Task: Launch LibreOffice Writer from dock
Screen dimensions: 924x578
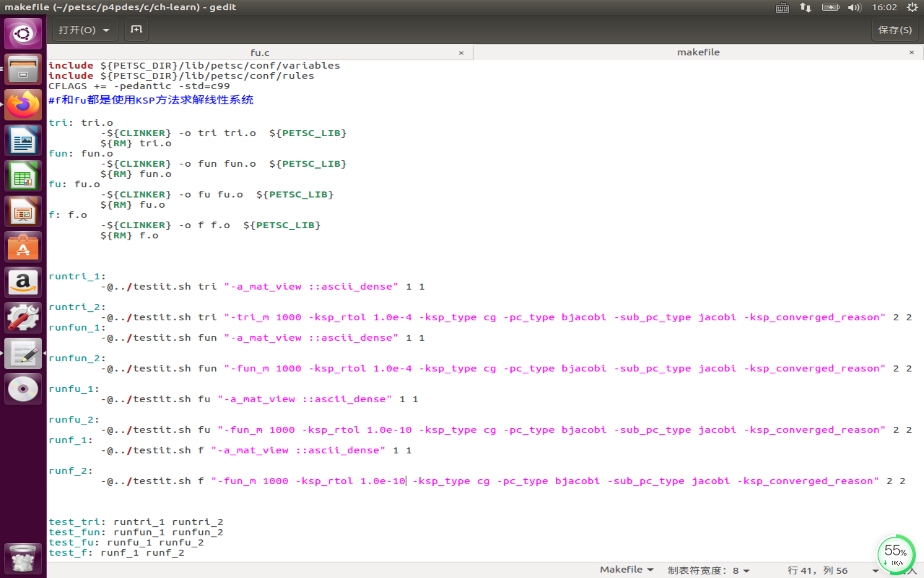Action: point(23,140)
